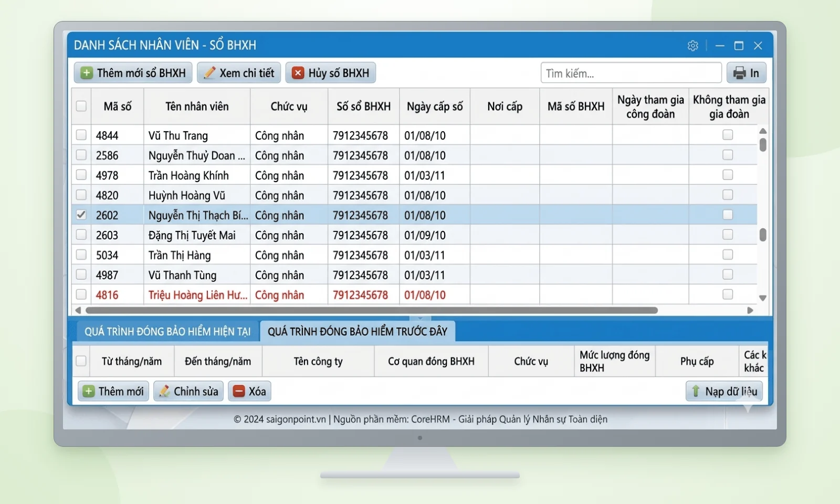Screen dimensions: 840x504
Task: Click the green plus icon on Thêm mới sổ BHXH
Action: click(87, 73)
